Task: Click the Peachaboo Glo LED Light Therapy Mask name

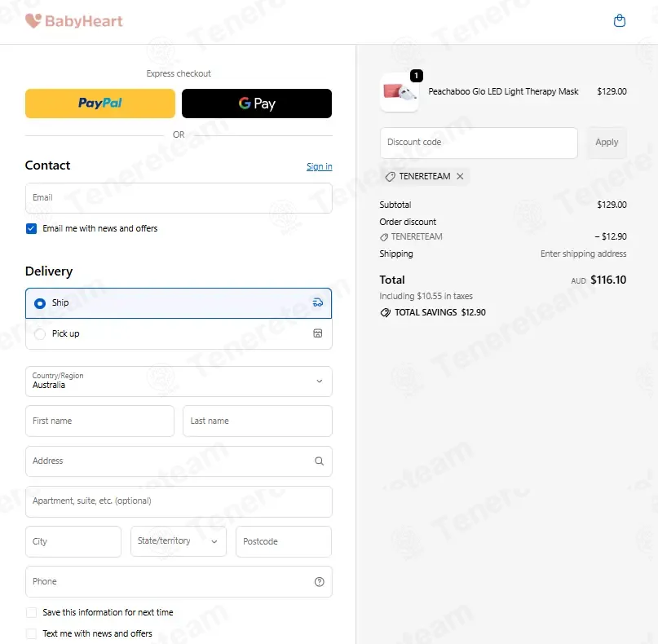Action: (503, 91)
